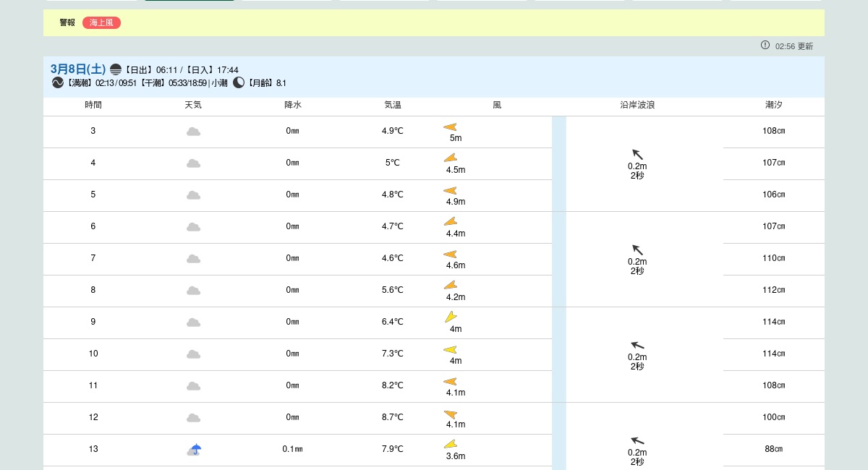868x470 pixels.
Task: Click the info icon beside 02:56 更新
Action: click(x=765, y=45)
